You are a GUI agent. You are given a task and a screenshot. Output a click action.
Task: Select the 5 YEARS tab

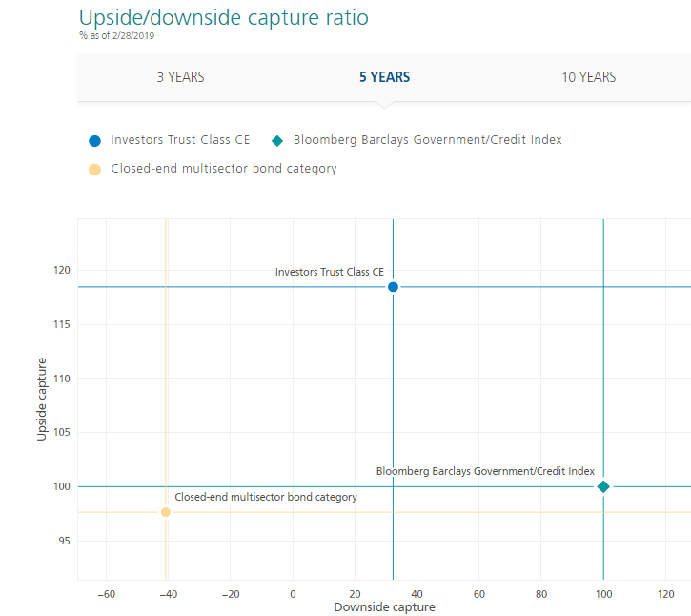(x=384, y=77)
